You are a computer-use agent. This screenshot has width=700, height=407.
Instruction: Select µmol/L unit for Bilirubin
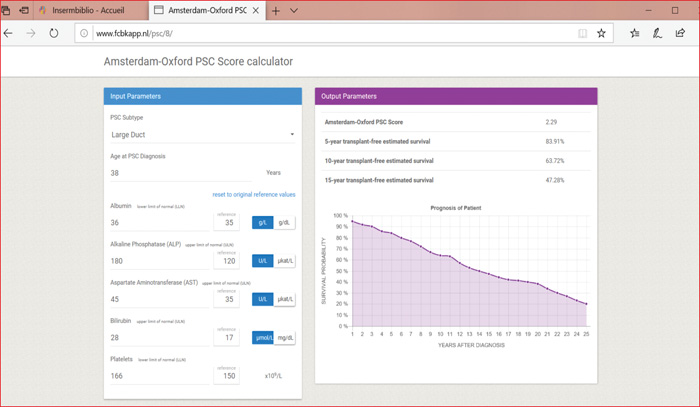262,338
